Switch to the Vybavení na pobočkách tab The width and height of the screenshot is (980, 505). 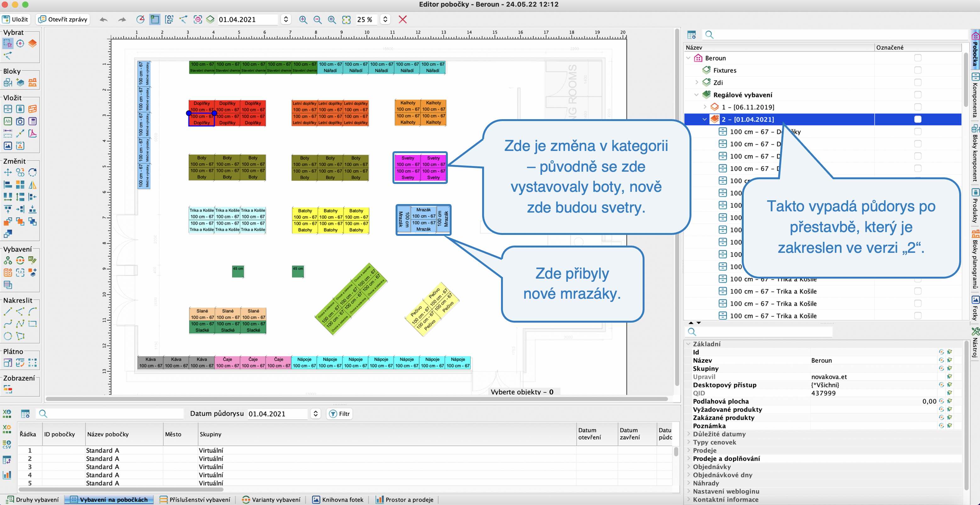pos(109,500)
